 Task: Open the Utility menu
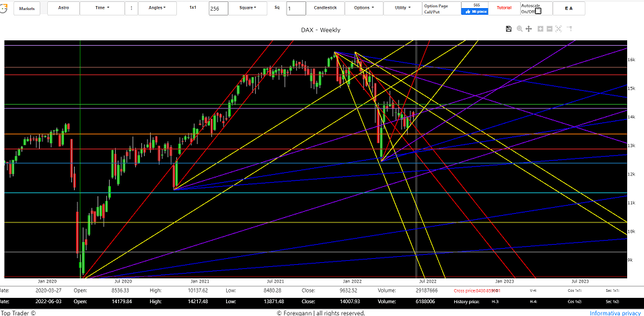point(402,8)
